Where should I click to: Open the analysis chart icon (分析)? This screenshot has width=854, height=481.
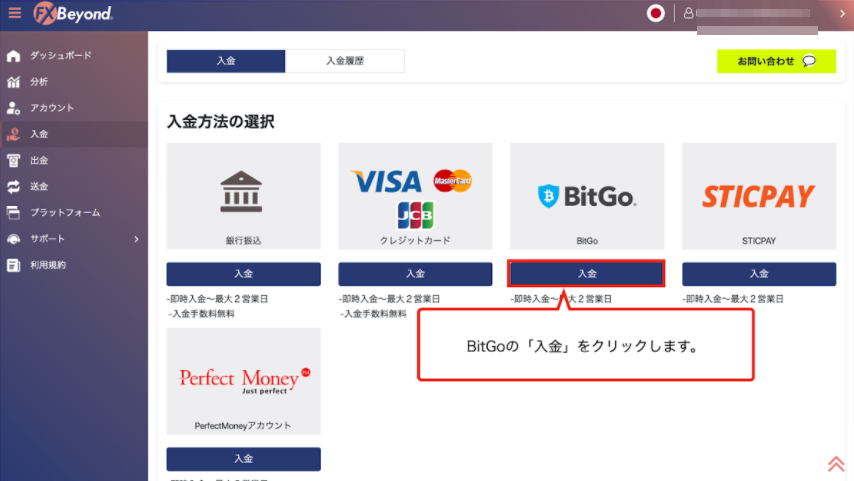point(14,82)
